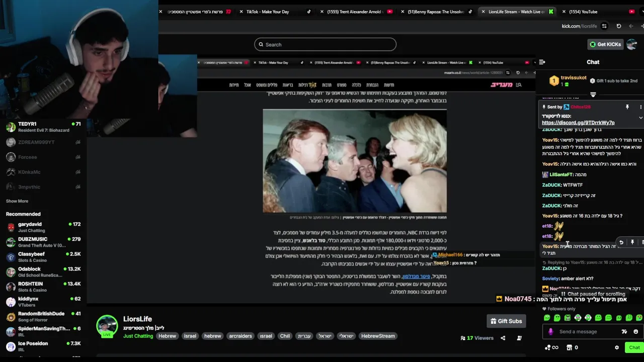Open the Discord invite link in pinned message
This screenshot has height=362, width=644.
coord(578,123)
